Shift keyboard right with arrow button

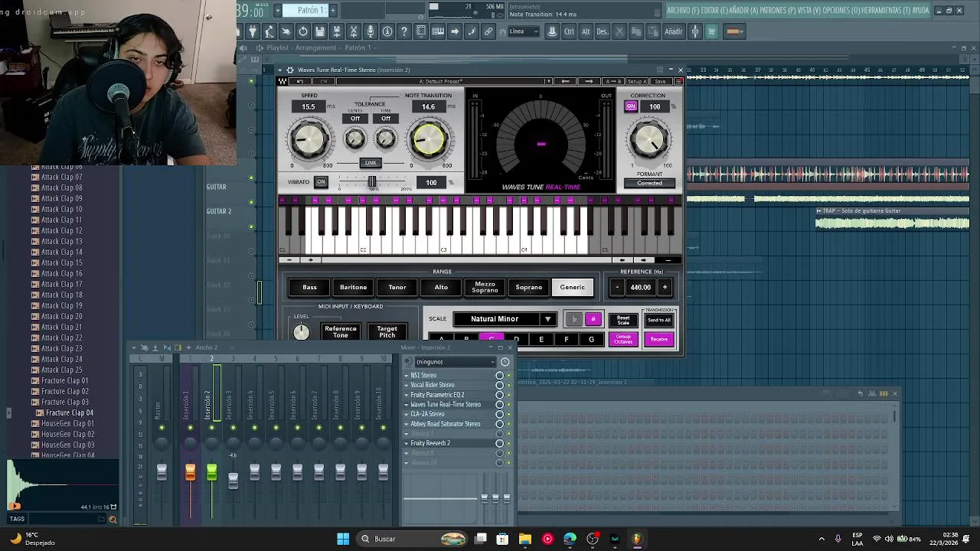(x=643, y=260)
